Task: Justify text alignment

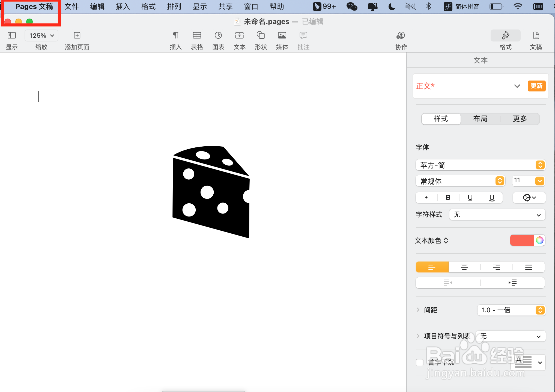Action: coord(529,267)
